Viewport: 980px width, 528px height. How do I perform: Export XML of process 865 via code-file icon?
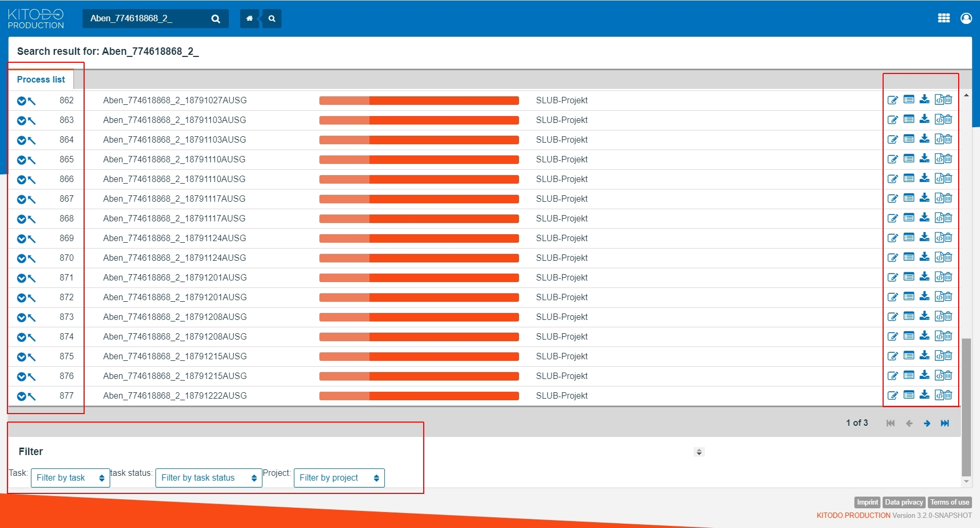tap(938, 159)
